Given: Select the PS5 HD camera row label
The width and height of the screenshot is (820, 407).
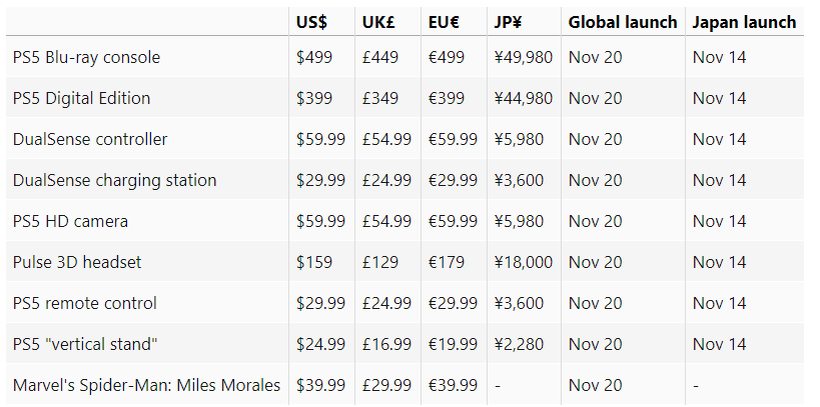Looking at the screenshot, I should point(70,221).
